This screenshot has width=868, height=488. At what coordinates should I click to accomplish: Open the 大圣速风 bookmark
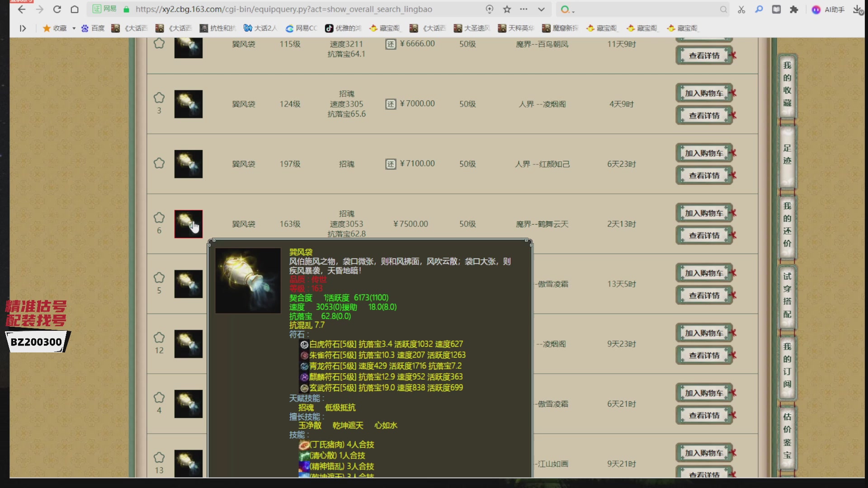472,28
